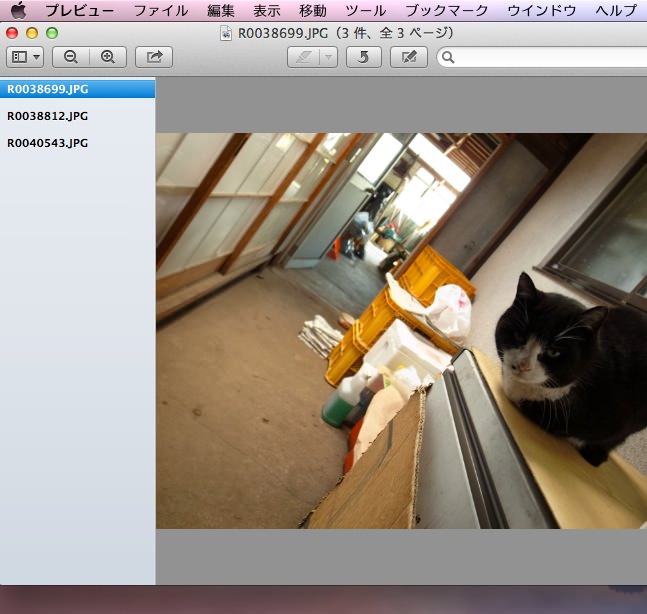
Task: Open the 表示 menu
Action: pyautogui.click(x=267, y=10)
